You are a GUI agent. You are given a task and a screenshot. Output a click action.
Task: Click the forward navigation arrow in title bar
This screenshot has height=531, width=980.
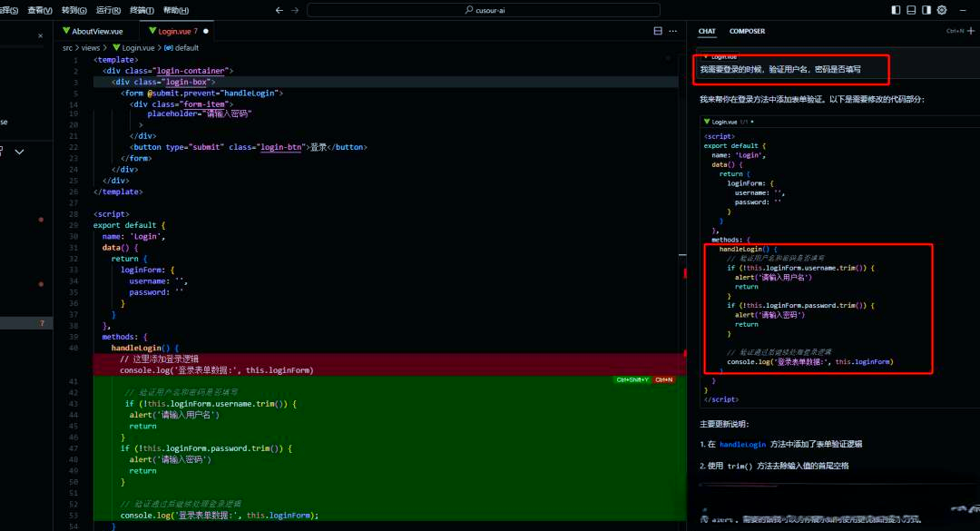(295, 10)
